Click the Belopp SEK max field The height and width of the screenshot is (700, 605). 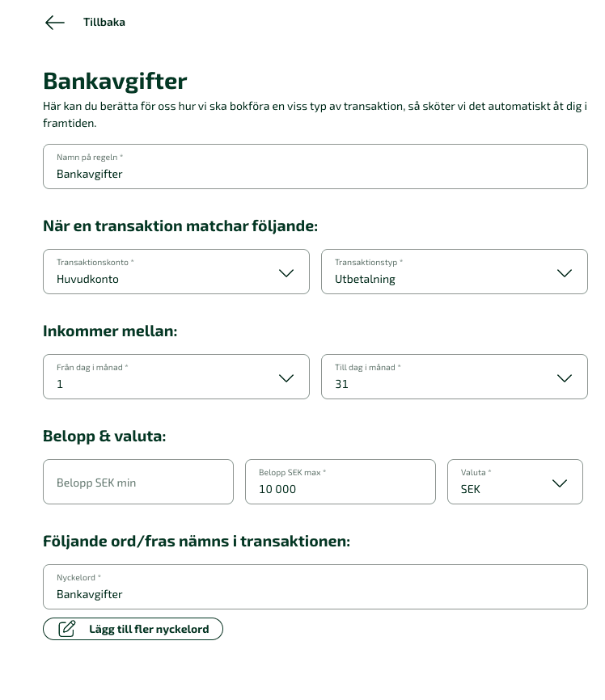point(341,482)
